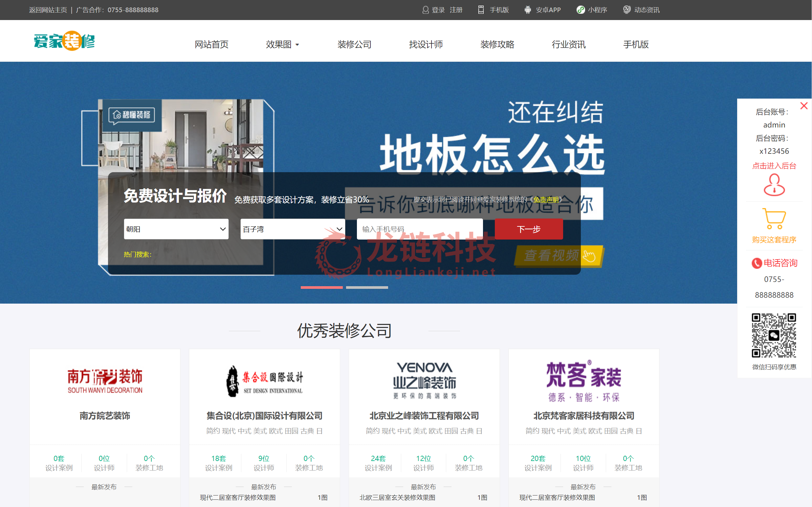Click the red backend user icon in sidebar

[x=774, y=185]
